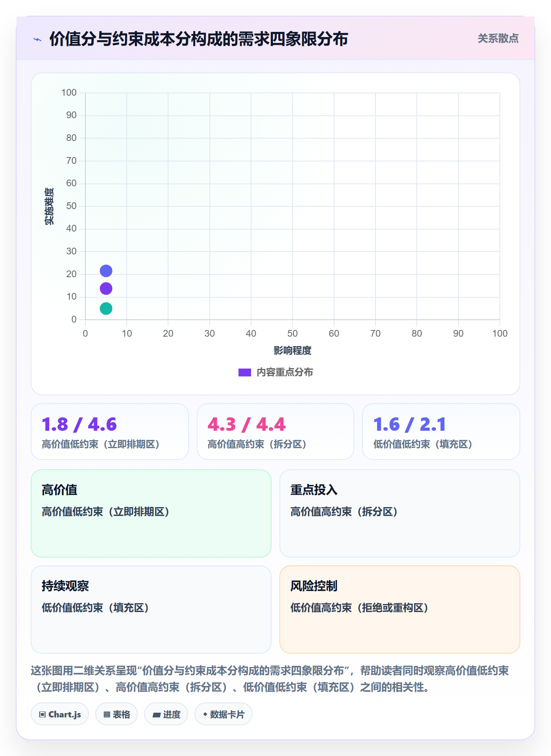Click the chart title 价值分与约束成本分构成的需求四象限分布
The image size is (551, 756).
(x=199, y=39)
